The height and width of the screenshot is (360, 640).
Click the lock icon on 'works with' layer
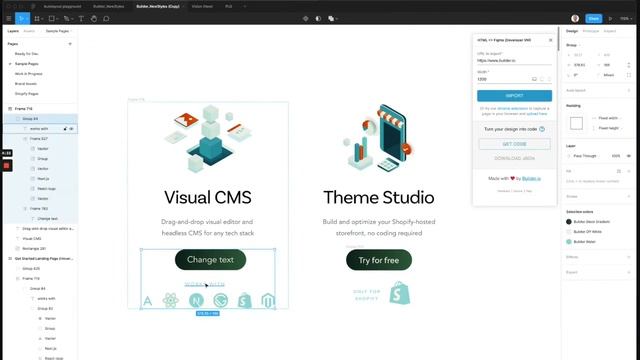click(65, 129)
